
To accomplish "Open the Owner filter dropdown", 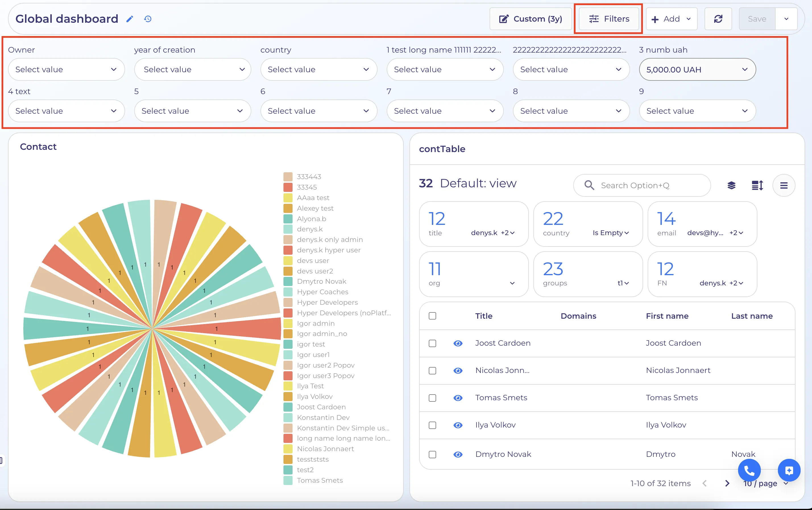I will click(66, 69).
